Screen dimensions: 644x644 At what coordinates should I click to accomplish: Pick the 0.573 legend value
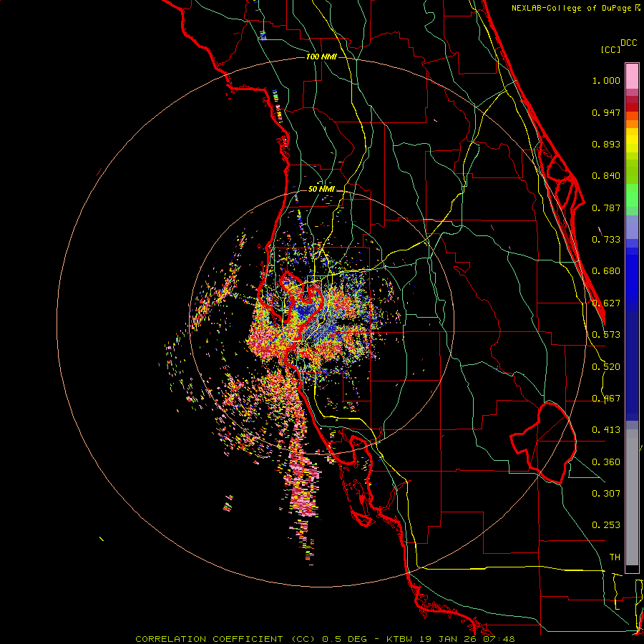[605, 335]
